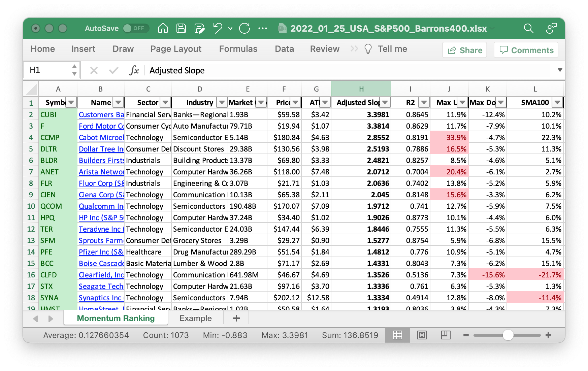Viewport: 588px width, 371px height.
Task: Step the Name Box arrows
Action: pyautogui.click(x=74, y=70)
